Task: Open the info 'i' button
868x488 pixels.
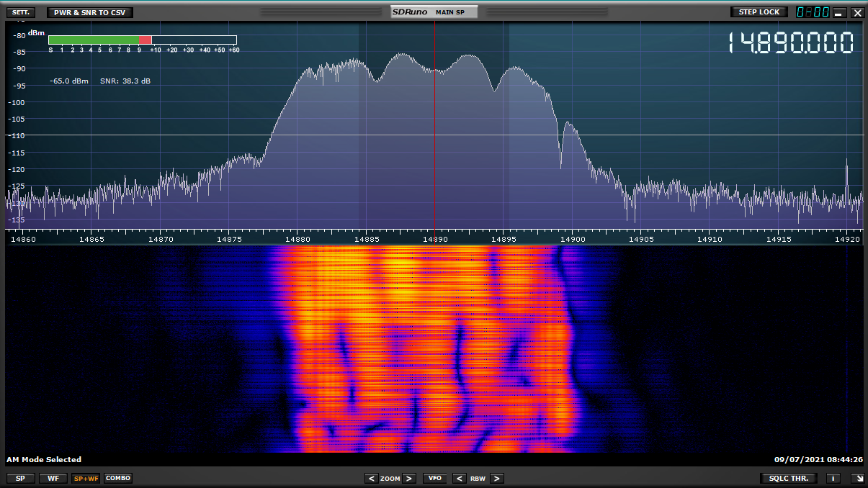Action: 833,478
